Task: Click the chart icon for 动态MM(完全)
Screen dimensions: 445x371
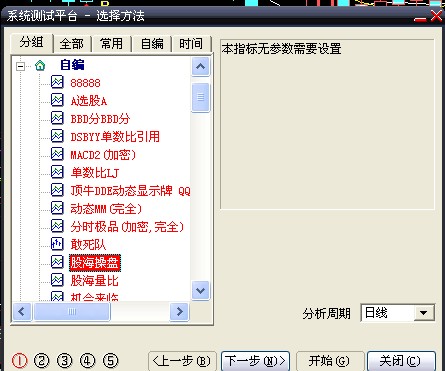Action: pyautogui.click(x=57, y=208)
